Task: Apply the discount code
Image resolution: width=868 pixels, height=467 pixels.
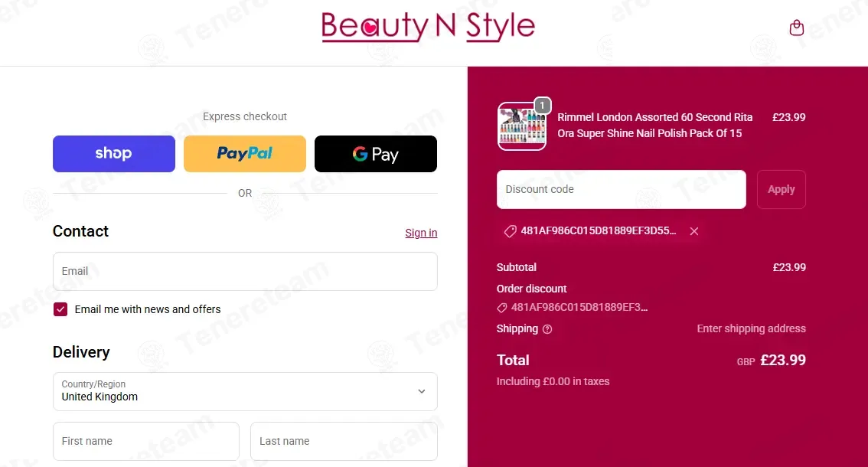Action: [x=781, y=189]
